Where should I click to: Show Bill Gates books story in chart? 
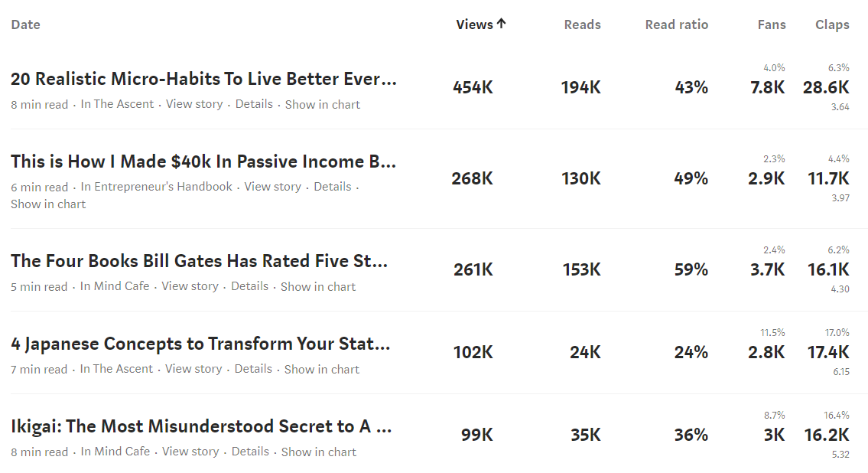(x=317, y=286)
